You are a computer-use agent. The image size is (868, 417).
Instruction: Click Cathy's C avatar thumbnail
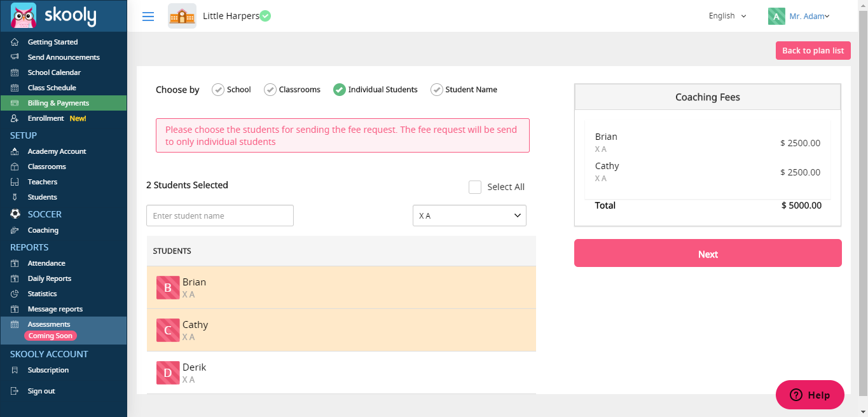(x=168, y=330)
